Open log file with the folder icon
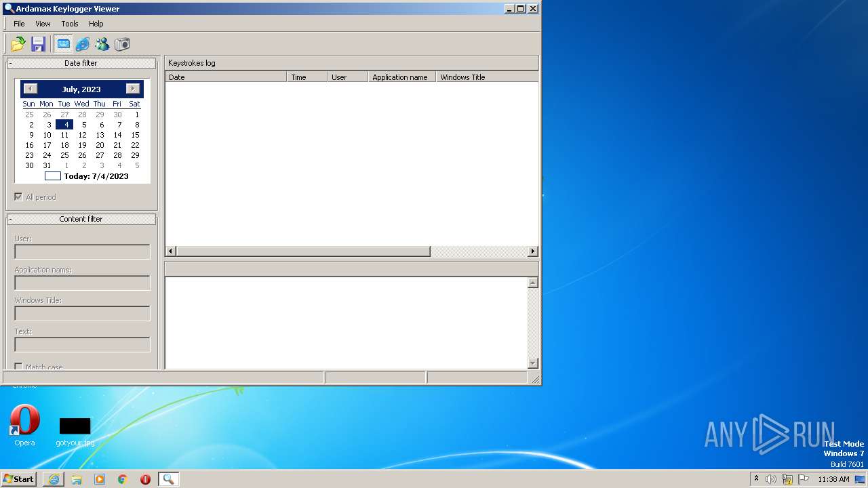 [18, 44]
